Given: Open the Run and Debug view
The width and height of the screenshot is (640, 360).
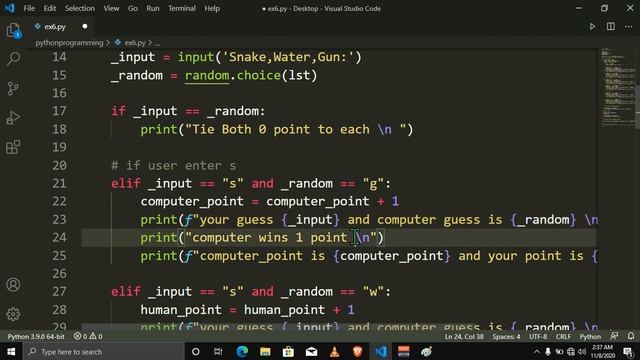Looking at the screenshot, I should coord(13,118).
